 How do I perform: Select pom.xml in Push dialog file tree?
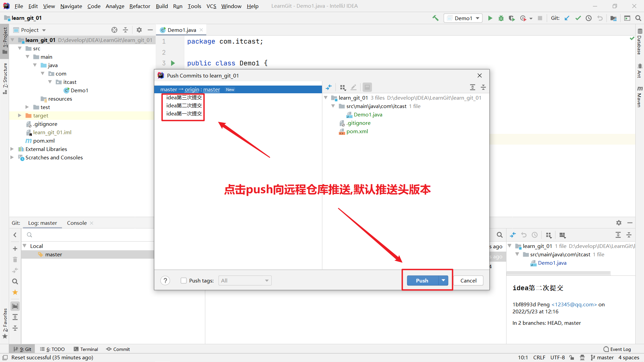tap(357, 132)
